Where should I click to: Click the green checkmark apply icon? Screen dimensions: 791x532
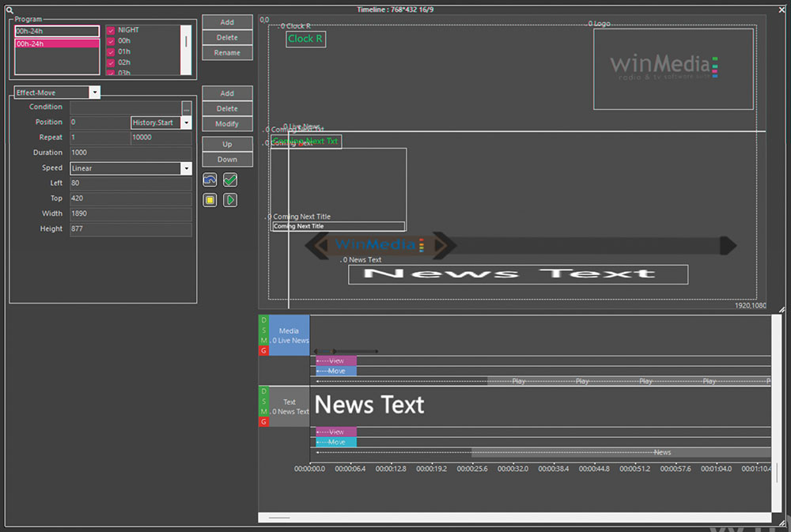click(x=230, y=180)
